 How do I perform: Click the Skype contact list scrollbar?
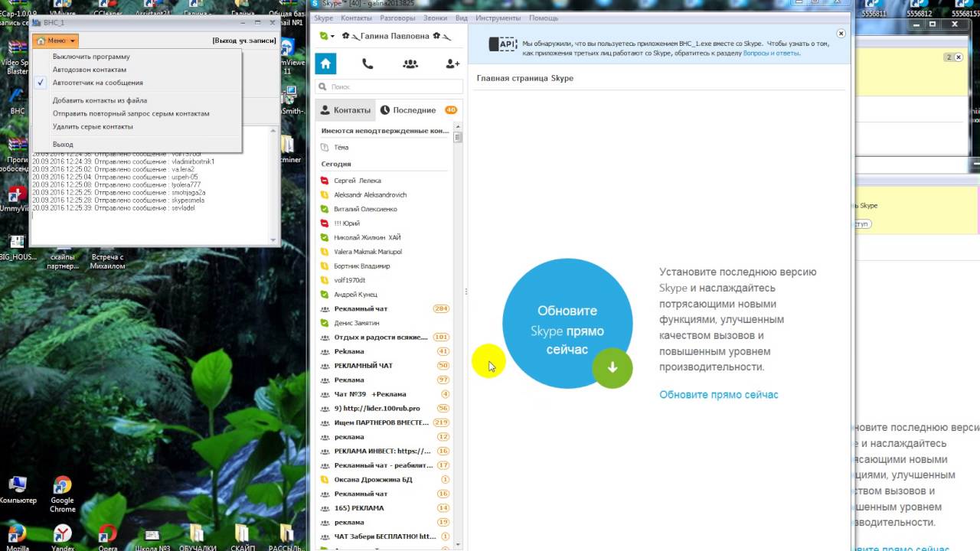coord(458,138)
